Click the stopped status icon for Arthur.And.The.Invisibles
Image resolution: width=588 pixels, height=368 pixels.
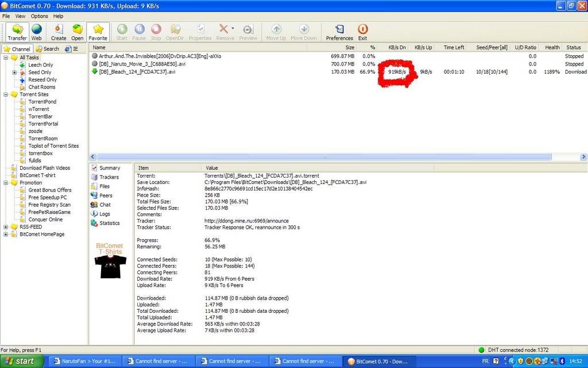[x=95, y=56]
